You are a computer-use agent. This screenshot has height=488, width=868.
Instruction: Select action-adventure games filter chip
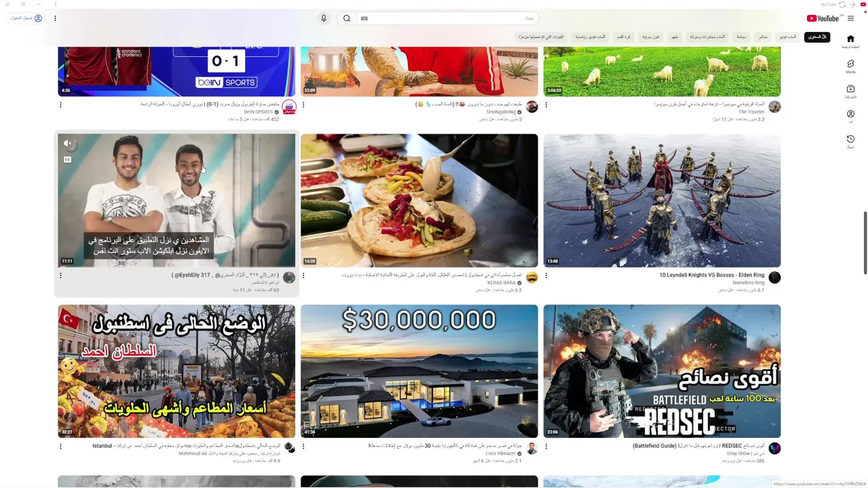[707, 37]
